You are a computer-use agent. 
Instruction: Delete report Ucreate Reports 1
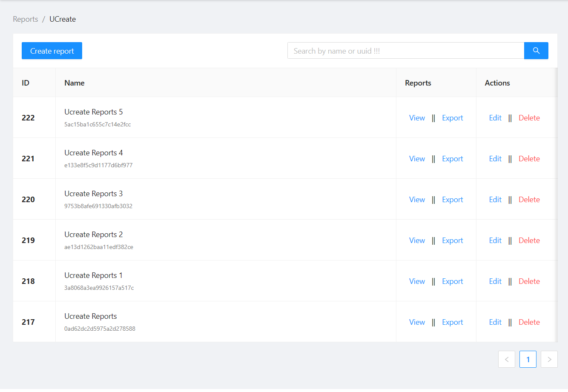[529, 281]
